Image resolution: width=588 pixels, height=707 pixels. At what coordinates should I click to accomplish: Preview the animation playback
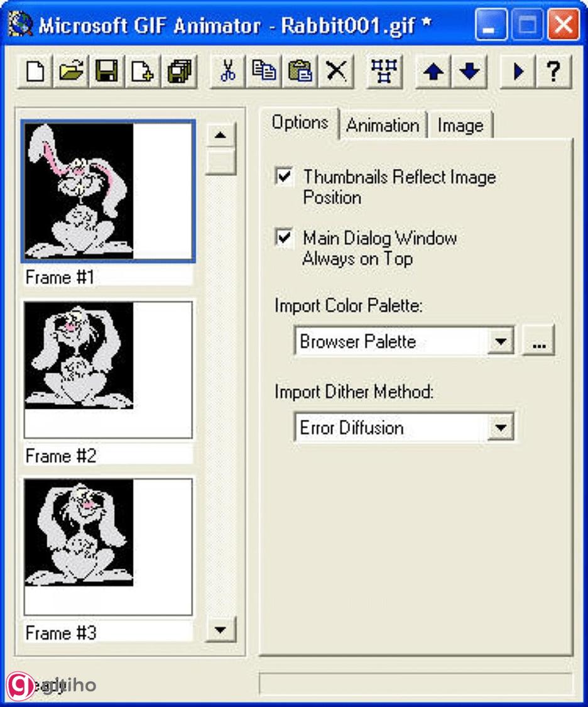coord(516,71)
